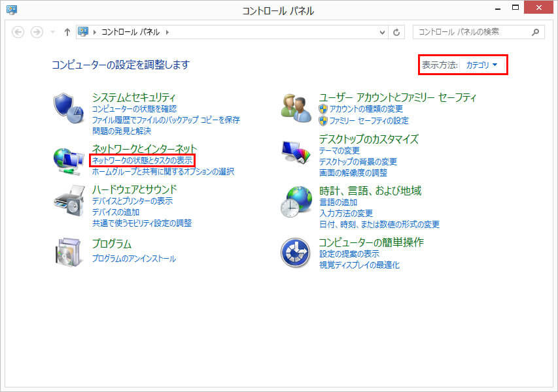Screen dimensions: 558x392
Task: Click the Control Panel icon in the address bar
Action: tap(83, 31)
